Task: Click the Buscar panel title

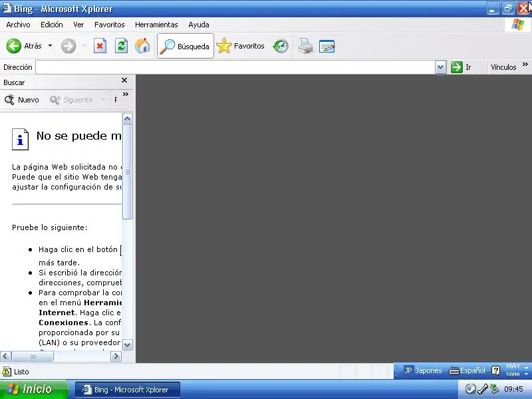Action: [14, 82]
